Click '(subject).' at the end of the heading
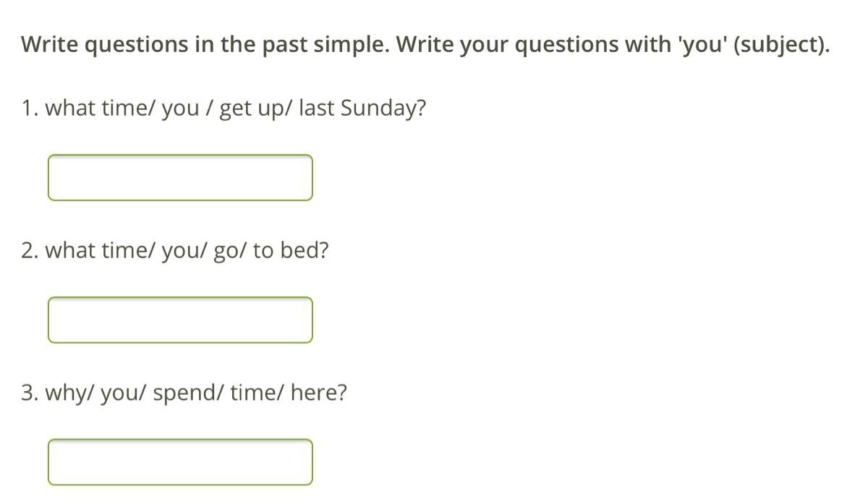This screenshot has height=504, width=868. click(781, 45)
